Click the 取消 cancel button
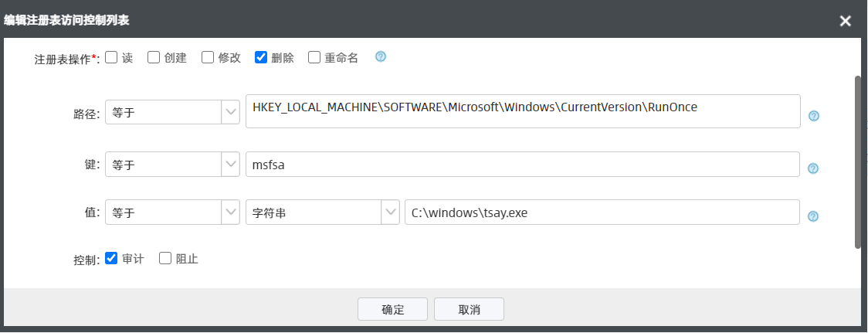Screen dimensions: 868x333 [x=469, y=309]
